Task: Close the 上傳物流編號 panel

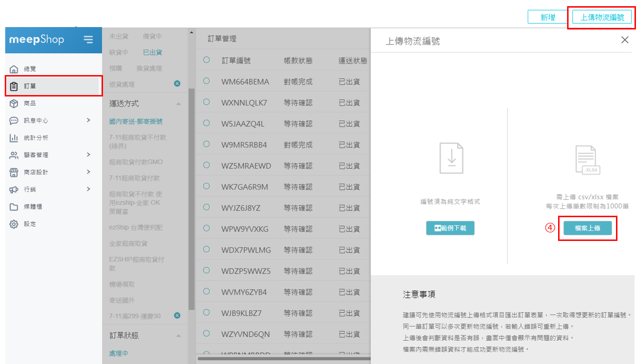Action: pyautogui.click(x=625, y=40)
